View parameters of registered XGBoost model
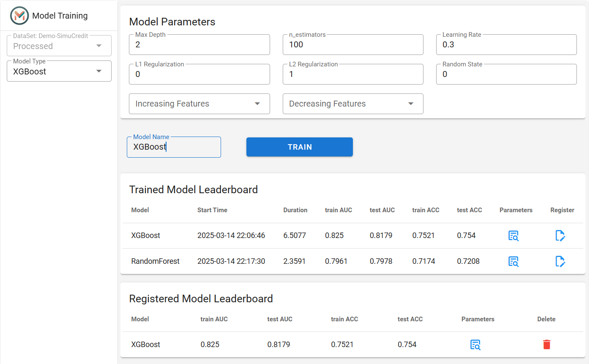 [475, 345]
